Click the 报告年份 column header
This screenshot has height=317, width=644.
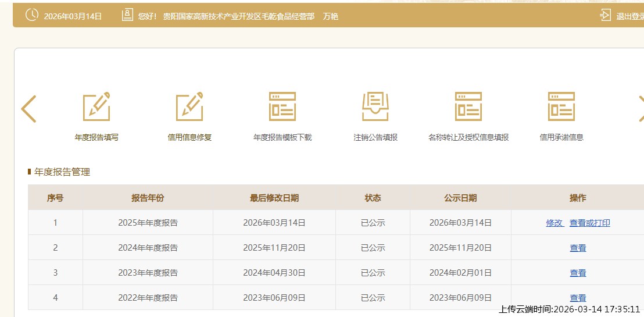coord(148,198)
